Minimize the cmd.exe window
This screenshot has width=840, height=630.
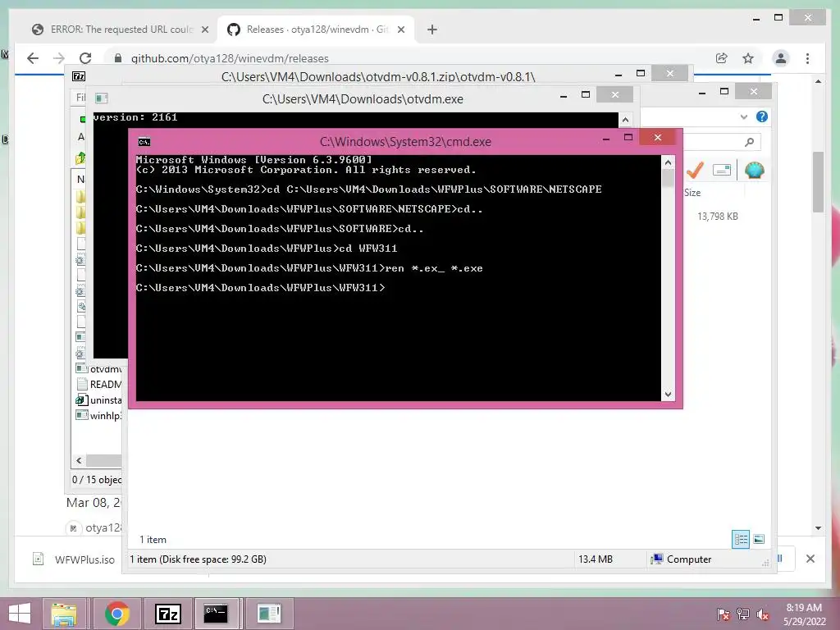click(x=606, y=138)
